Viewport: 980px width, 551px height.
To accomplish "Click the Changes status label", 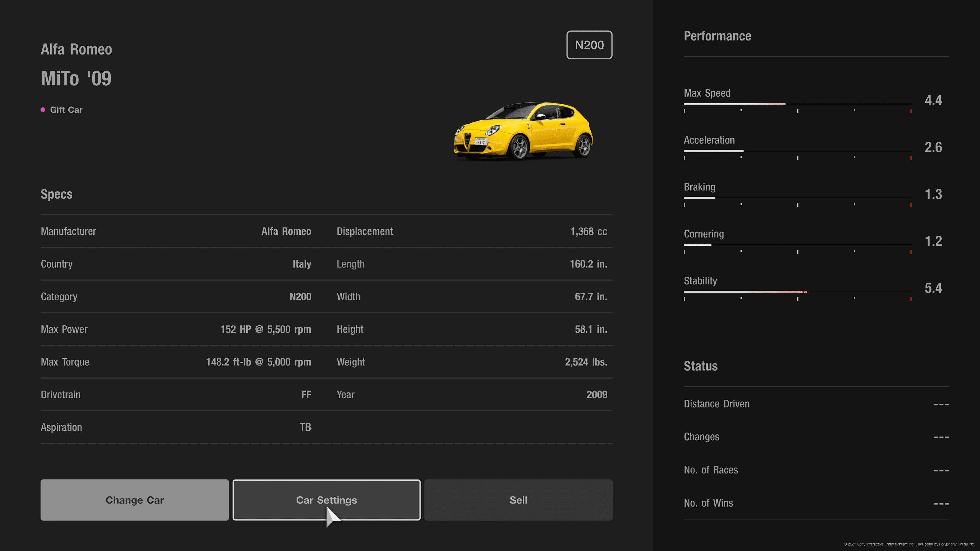I will click(702, 437).
